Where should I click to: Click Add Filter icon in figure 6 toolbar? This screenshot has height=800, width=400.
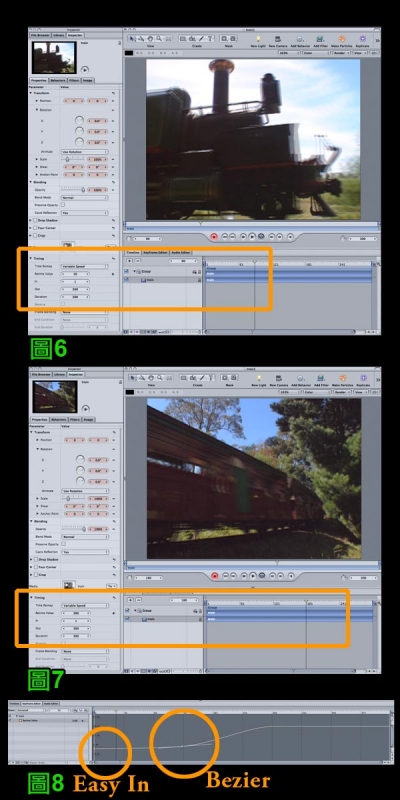tap(319, 39)
